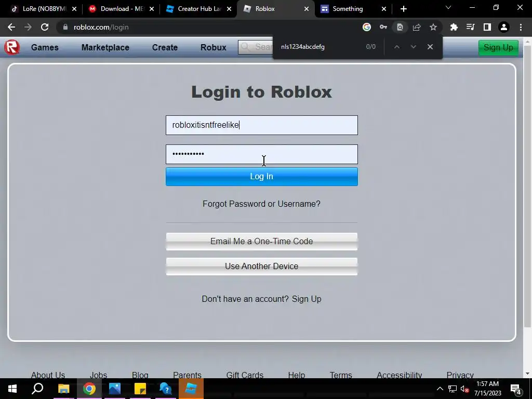
Task: Click the Roblox logo icon
Action: pyautogui.click(x=12, y=47)
